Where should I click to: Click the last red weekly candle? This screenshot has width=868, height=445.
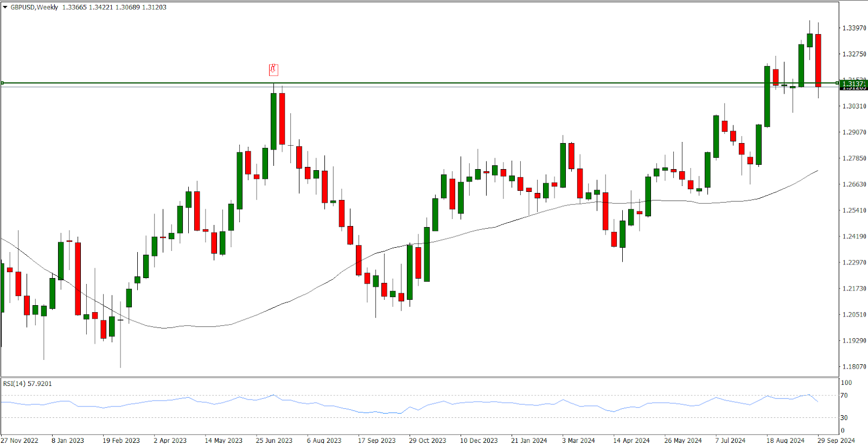pos(818,60)
